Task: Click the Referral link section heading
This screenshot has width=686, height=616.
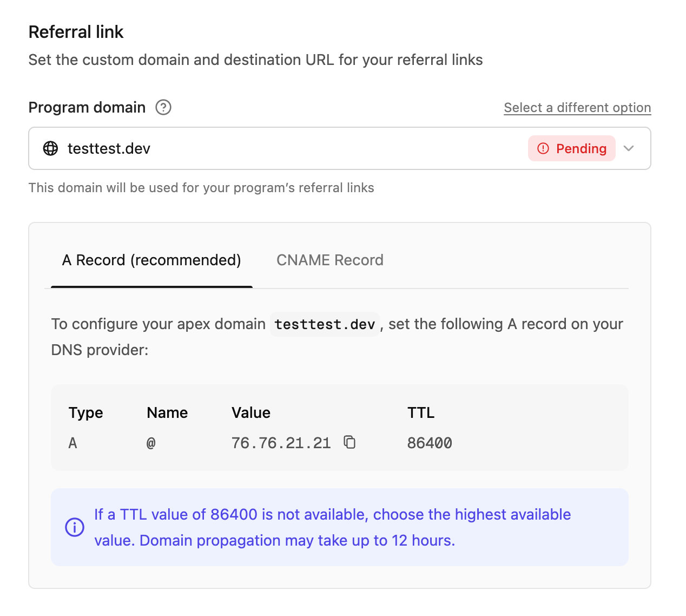Action: pyautogui.click(x=76, y=31)
